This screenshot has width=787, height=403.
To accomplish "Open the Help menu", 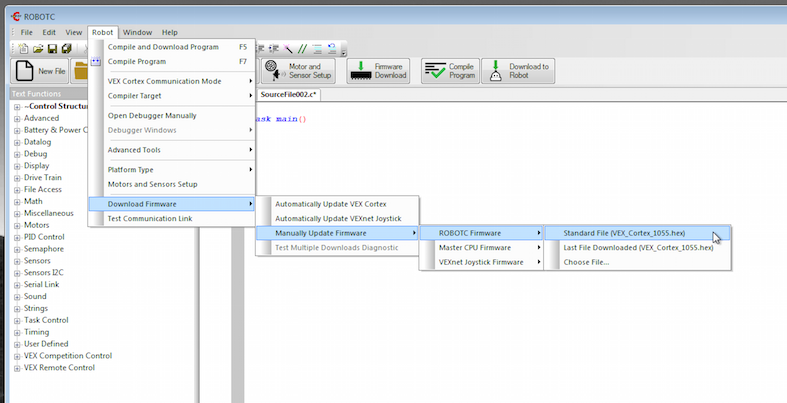I will pyautogui.click(x=170, y=32).
